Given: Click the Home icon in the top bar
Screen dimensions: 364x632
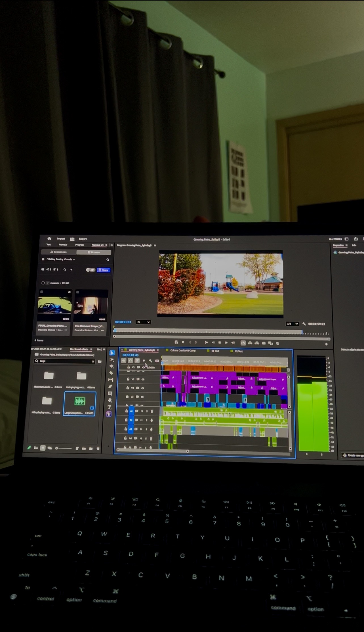Looking at the screenshot, I should click(49, 238).
